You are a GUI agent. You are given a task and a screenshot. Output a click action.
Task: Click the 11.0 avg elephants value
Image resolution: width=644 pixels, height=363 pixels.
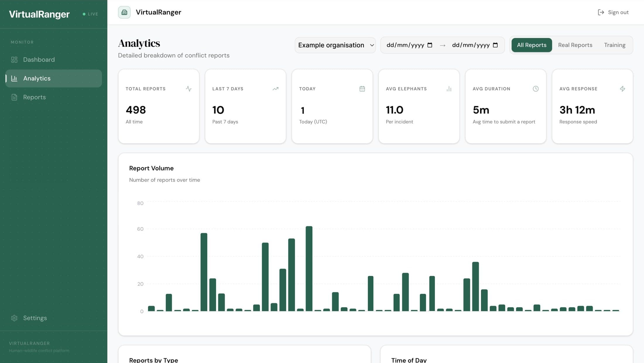point(394,110)
